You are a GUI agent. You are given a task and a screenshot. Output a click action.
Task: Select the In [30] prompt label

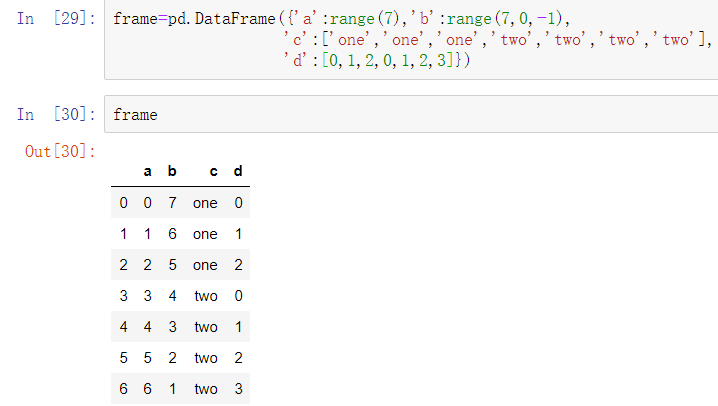click(56, 114)
